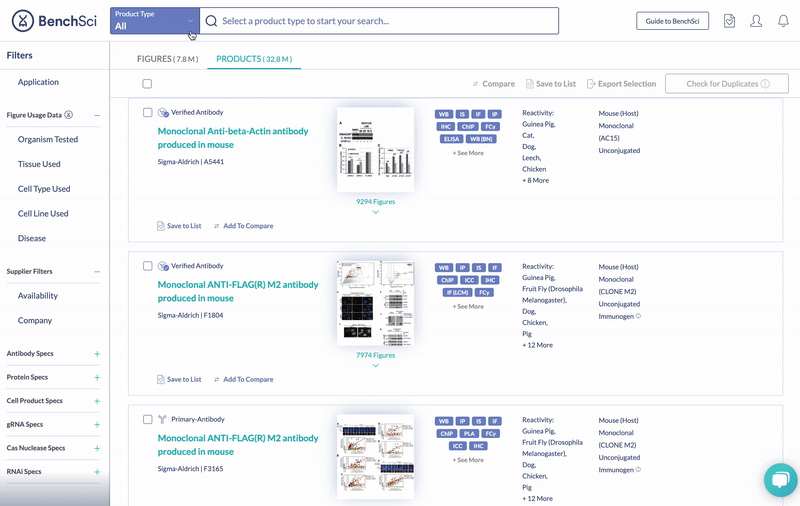Click the ELISA tag on A5441 product
Screen dimensions: 800x506
[x=451, y=139]
